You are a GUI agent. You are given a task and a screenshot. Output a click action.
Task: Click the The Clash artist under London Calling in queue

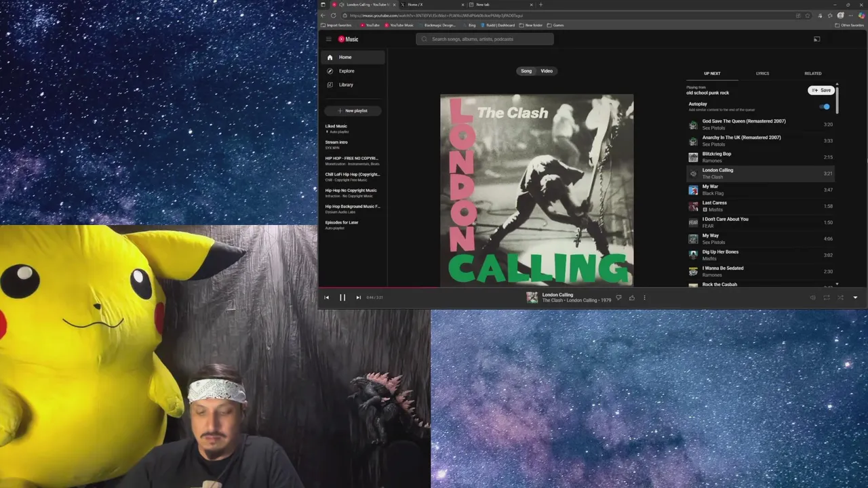713,177
